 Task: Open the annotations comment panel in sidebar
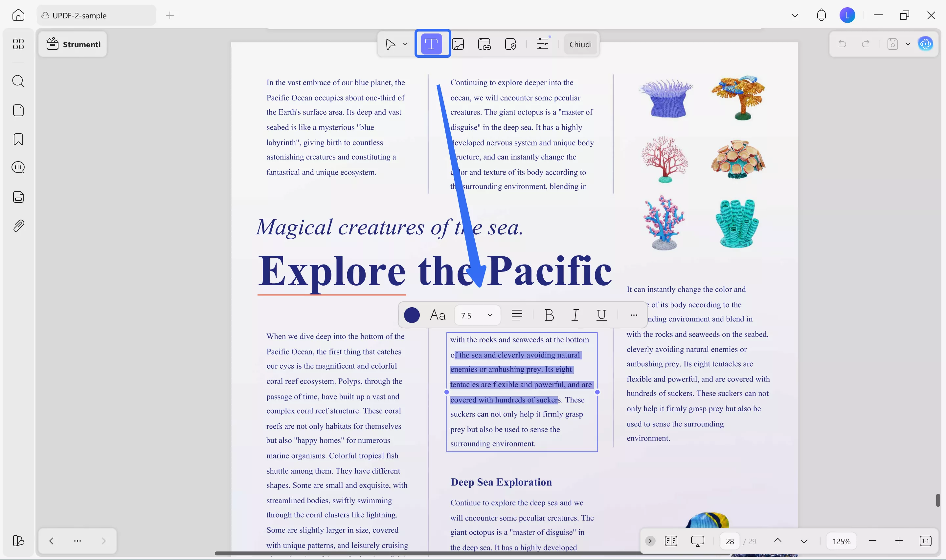(x=18, y=167)
